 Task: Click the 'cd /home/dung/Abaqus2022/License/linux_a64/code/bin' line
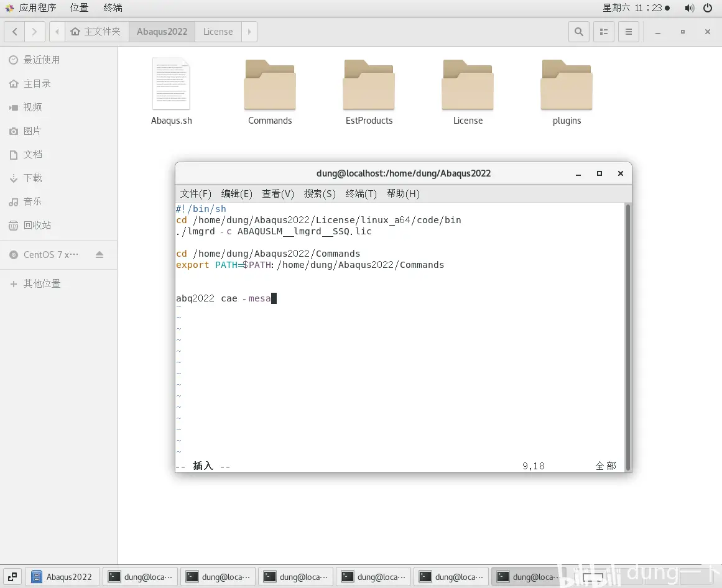pos(318,220)
